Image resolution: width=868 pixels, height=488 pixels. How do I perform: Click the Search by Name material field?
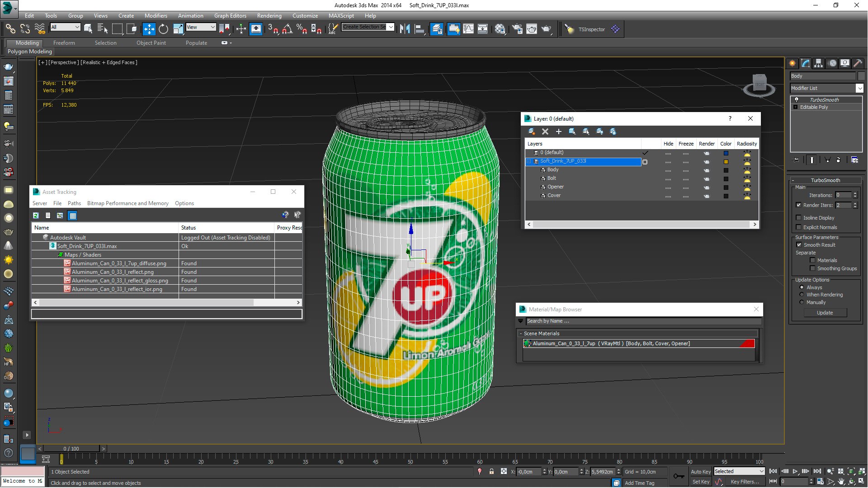coord(644,321)
